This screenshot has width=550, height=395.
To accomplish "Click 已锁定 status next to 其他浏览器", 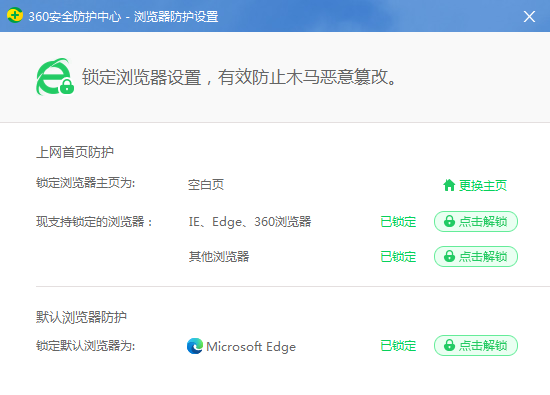I will pyautogui.click(x=398, y=257).
